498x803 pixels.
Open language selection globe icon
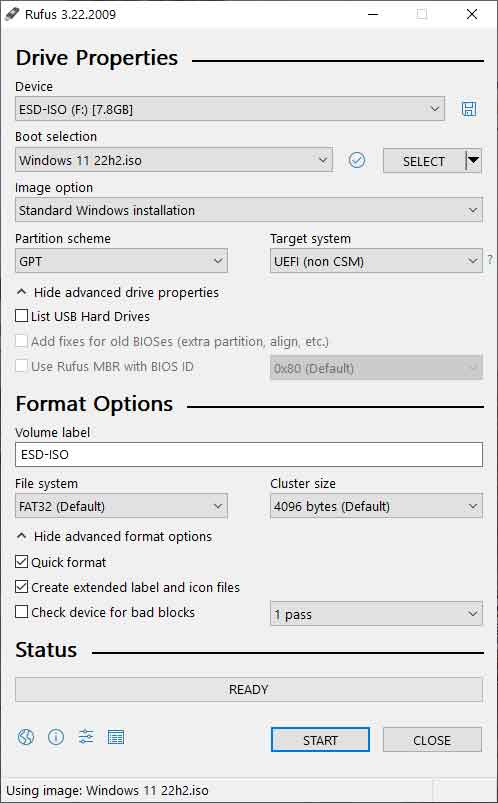coord(26,737)
